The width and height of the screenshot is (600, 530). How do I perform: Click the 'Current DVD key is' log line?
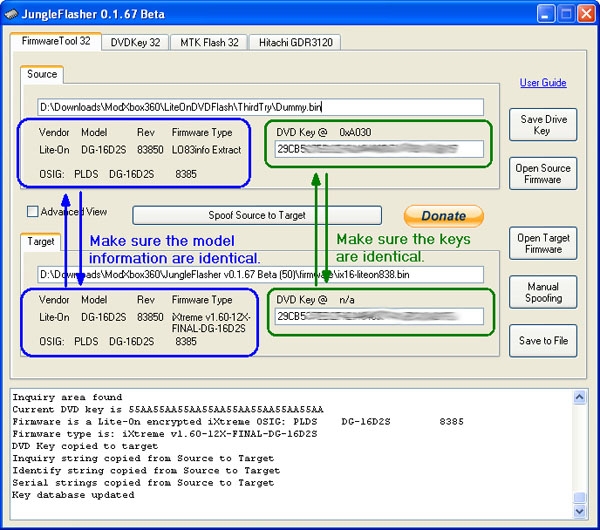click(168, 409)
